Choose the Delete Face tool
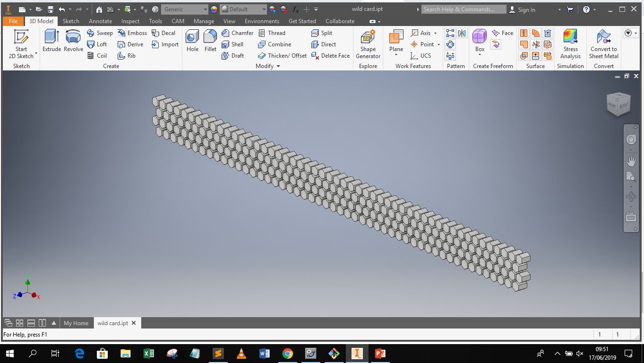The image size is (644, 363). point(330,56)
